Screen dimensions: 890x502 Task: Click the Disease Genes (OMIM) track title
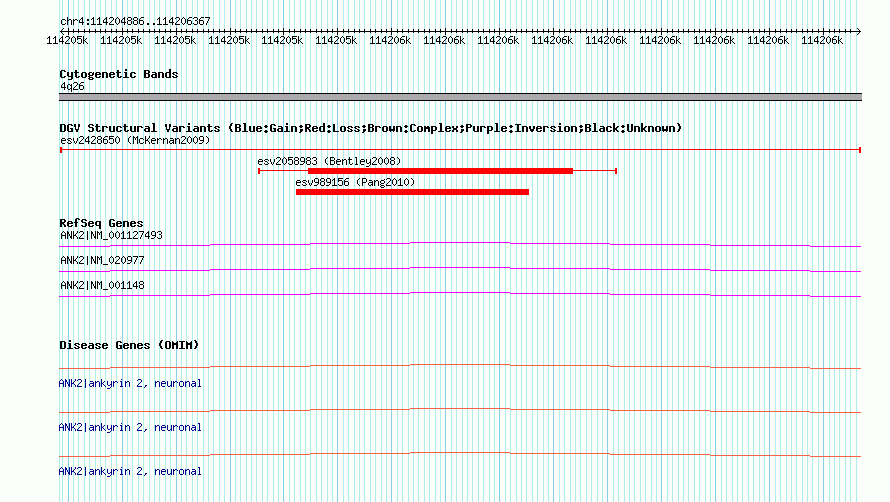[x=129, y=345]
